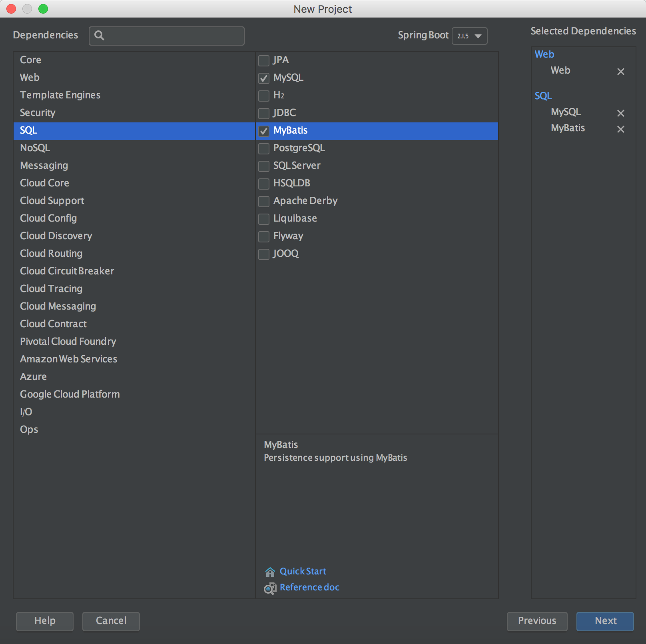Check the H2 database option
646x644 pixels.
coord(263,96)
